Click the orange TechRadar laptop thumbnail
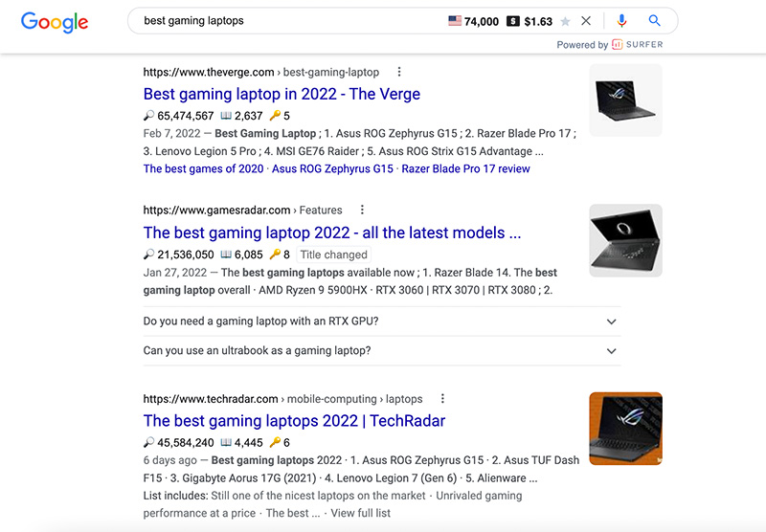766x532 pixels. click(626, 429)
